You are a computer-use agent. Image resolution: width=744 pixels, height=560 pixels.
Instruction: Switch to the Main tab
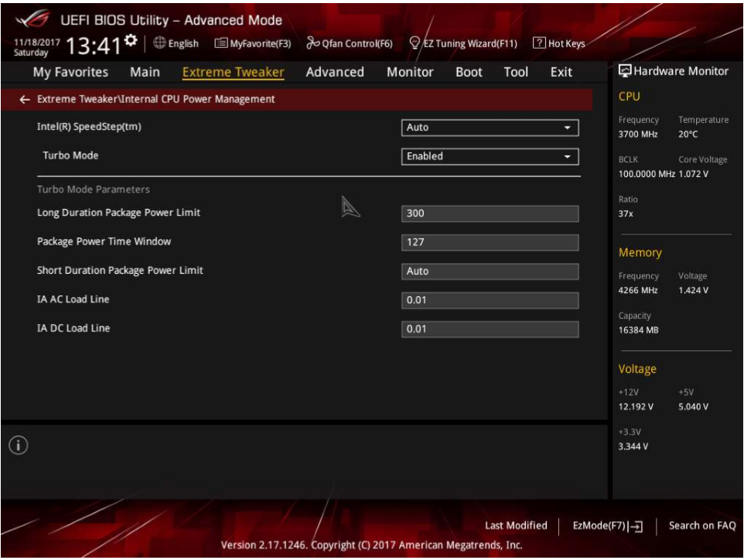(x=145, y=72)
